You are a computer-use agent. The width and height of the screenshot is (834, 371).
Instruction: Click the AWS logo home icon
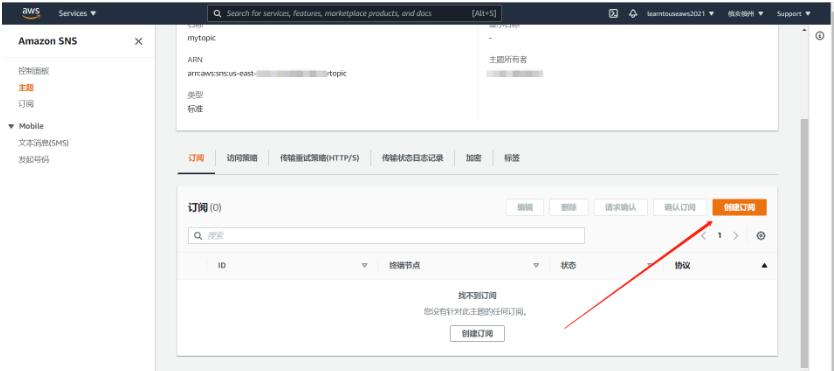pyautogui.click(x=31, y=13)
